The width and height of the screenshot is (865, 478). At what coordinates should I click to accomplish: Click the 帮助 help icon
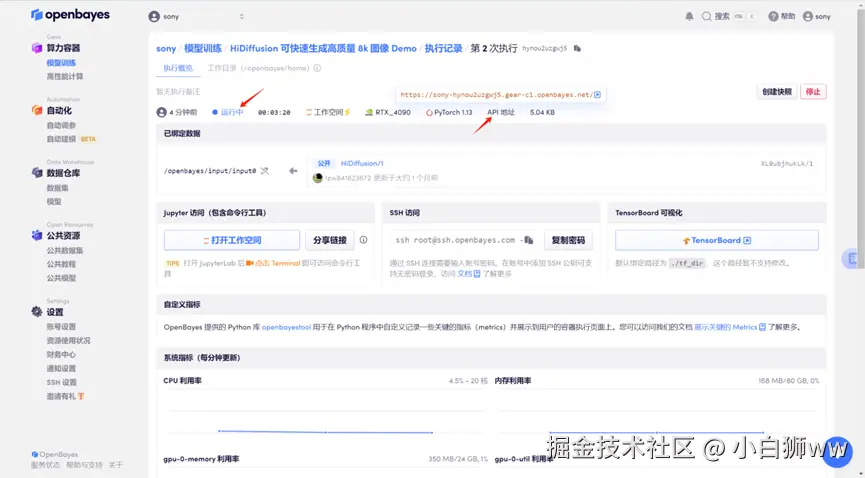point(773,17)
